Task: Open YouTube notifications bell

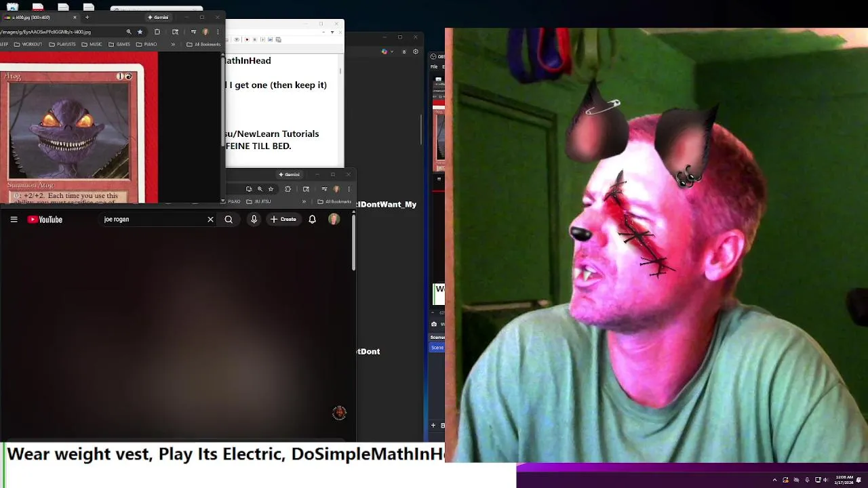Action: [x=312, y=220]
